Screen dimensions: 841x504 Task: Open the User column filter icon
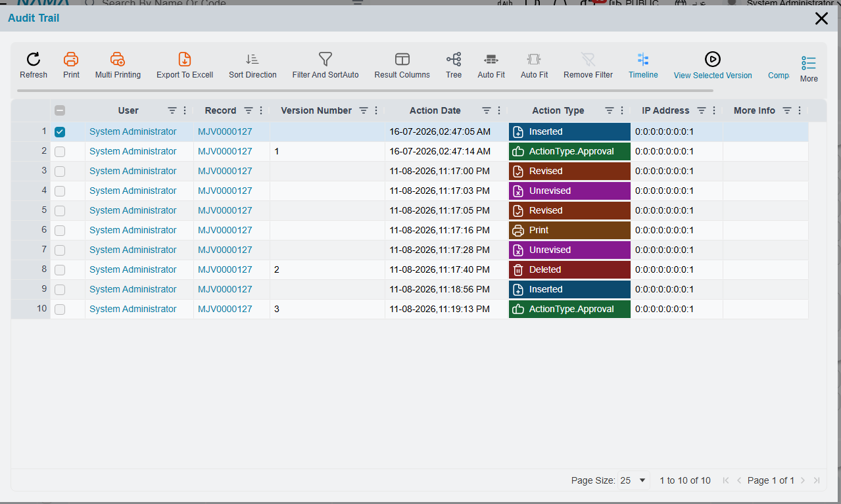pos(172,110)
